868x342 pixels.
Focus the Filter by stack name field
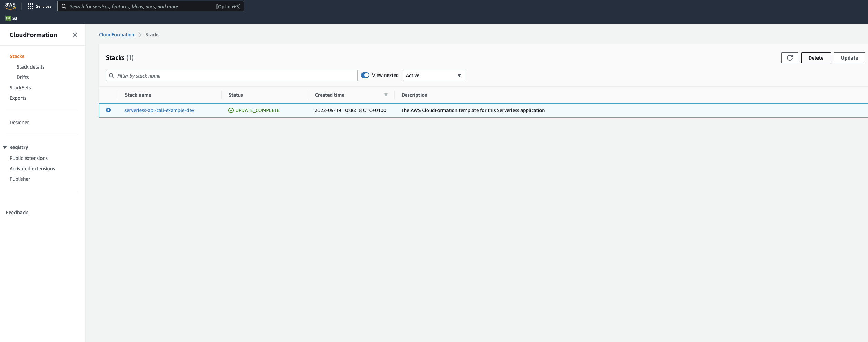[232, 75]
